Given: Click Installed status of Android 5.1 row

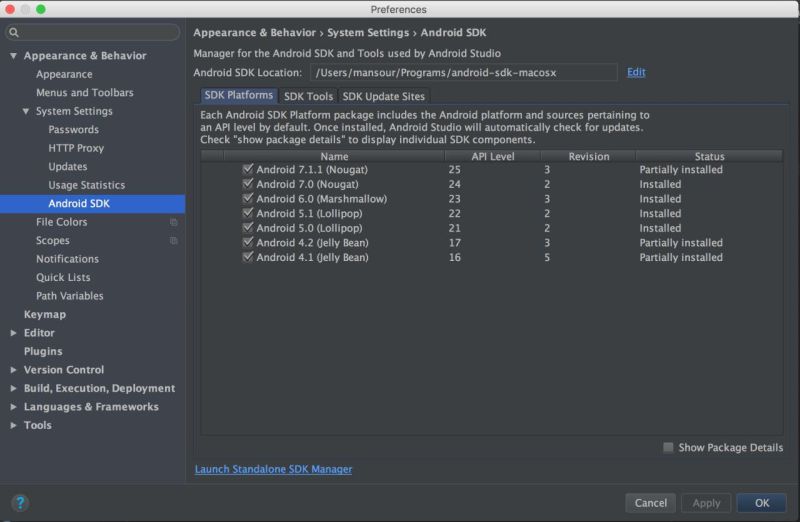Looking at the screenshot, I should pos(660,213).
